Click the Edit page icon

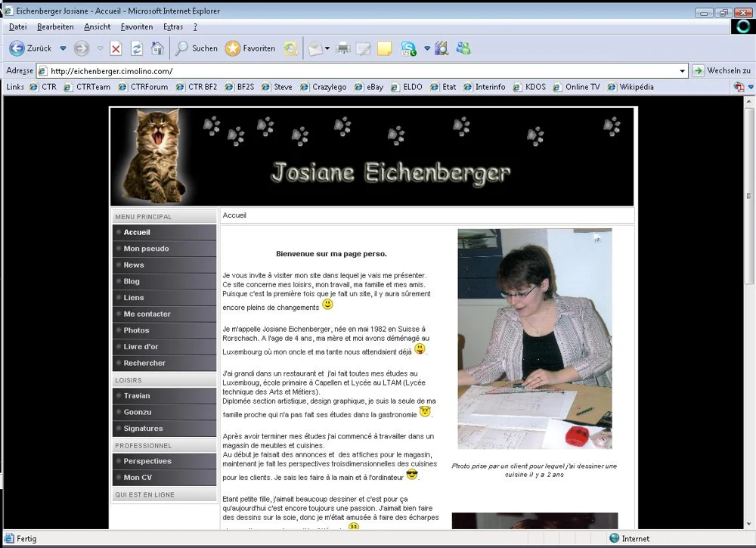[x=363, y=48]
